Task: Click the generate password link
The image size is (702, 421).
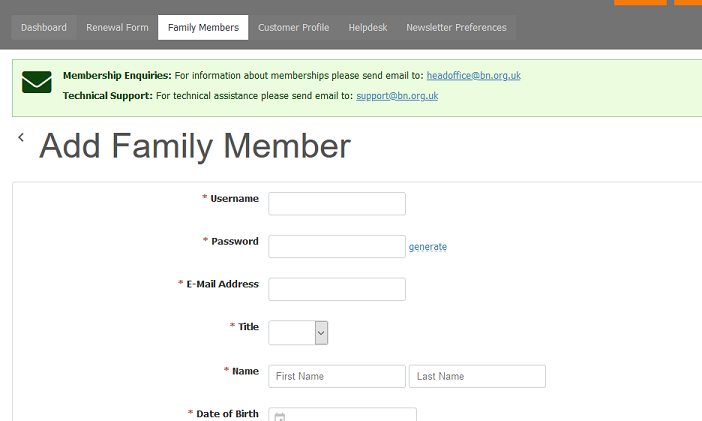Action: tap(428, 247)
